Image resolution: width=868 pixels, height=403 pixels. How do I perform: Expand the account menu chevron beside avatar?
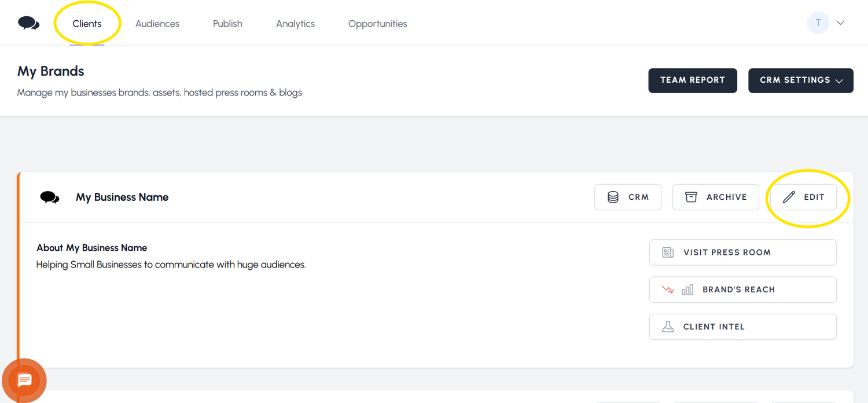pyautogui.click(x=841, y=23)
